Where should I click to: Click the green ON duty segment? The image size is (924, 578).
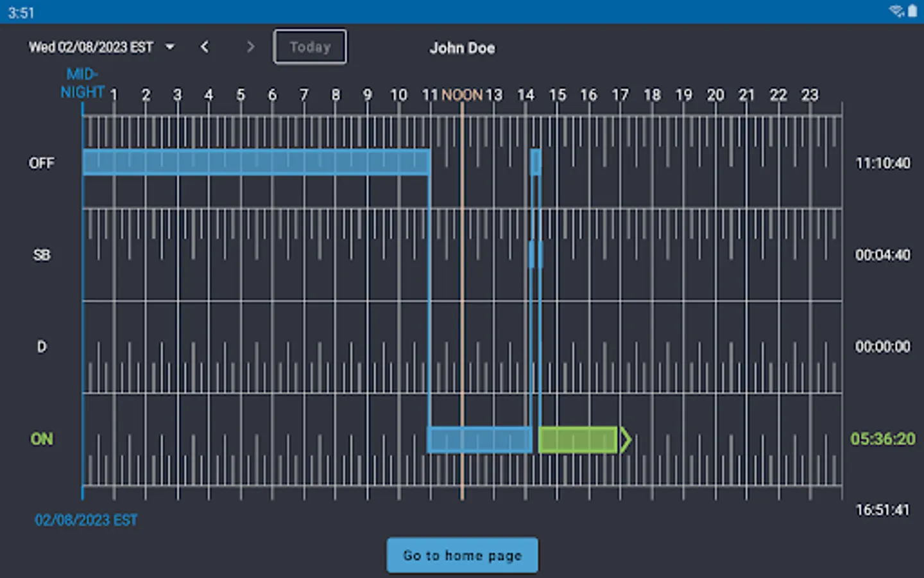point(577,439)
